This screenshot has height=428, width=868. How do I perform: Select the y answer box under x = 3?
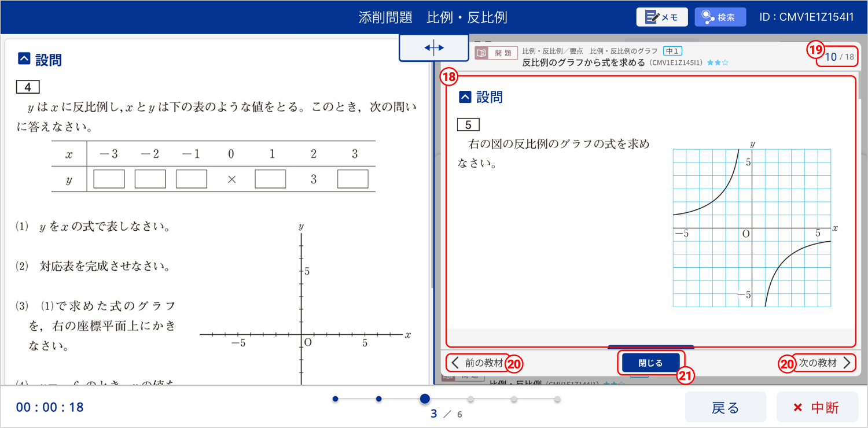click(353, 179)
